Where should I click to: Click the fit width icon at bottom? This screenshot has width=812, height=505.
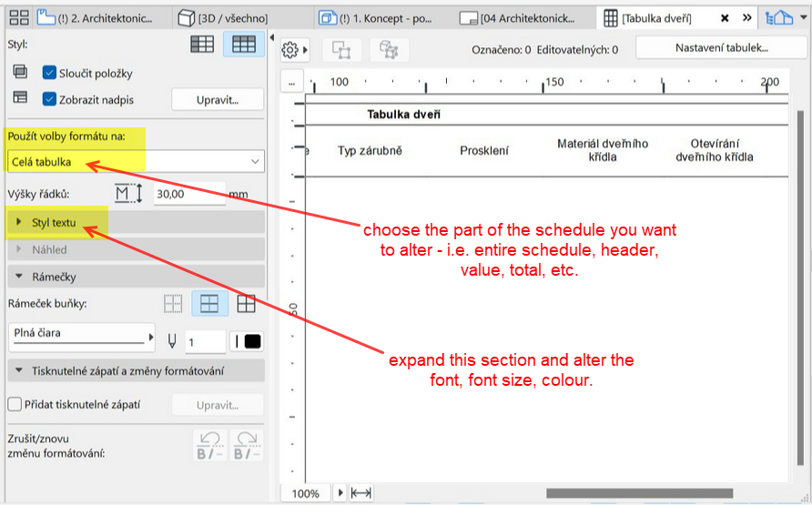(361, 493)
